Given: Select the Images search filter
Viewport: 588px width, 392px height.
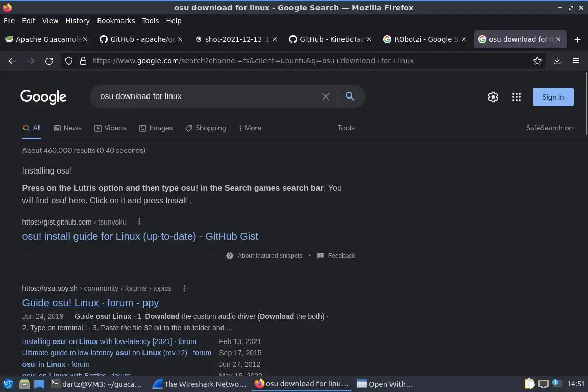Looking at the screenshot, I should [x=156, y=128].
